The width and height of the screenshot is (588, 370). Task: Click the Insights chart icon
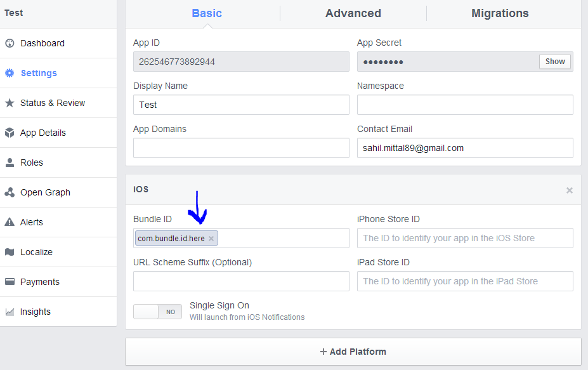pyautogui.click(x=10, y=312)
